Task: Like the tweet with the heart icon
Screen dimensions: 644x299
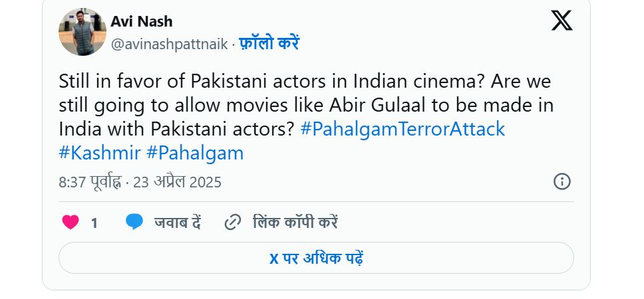Action: tap(71, 223)
